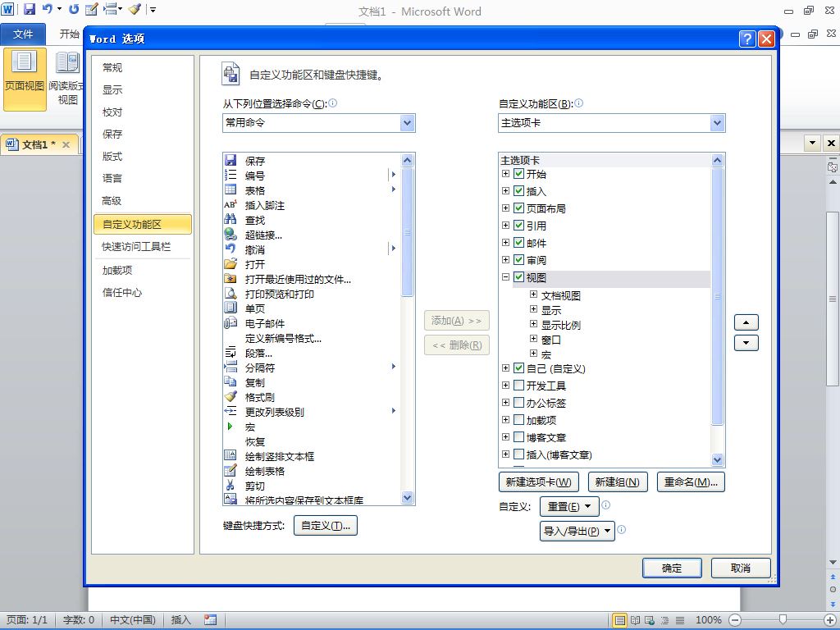
Task: Select the Table (表格) command icon
Action: tap(231, 189)
